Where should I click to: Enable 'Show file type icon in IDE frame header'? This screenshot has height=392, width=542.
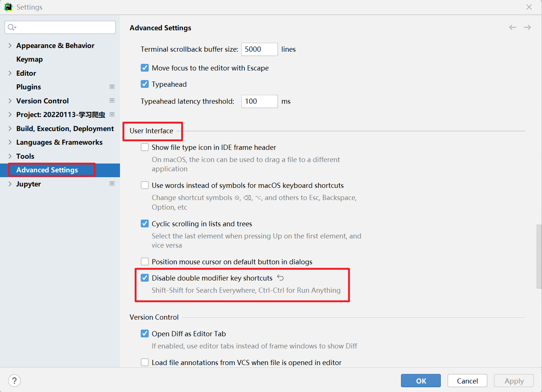145,147
